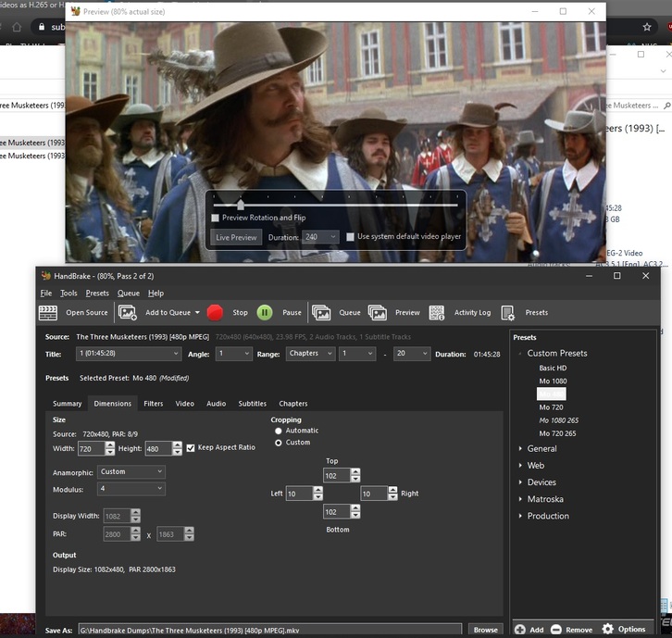Switch to the Video tab
Screen dimensions: 672x638
pos(185,404)
